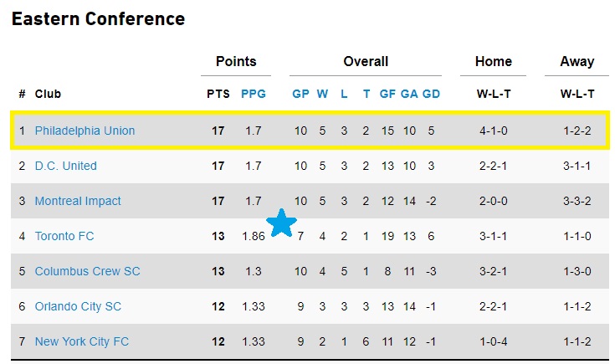This screenshot has width=615, height=364.
Task: Sort standings by T column header
Action: (366, 94)
